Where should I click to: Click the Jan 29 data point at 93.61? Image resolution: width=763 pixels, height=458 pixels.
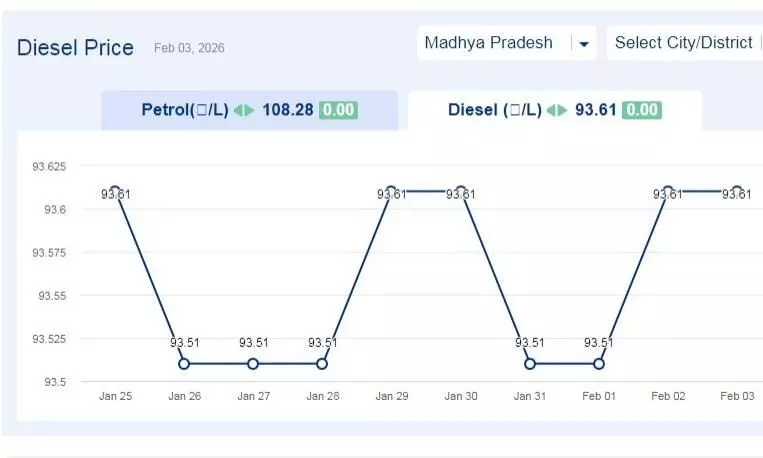click(391, 191)
